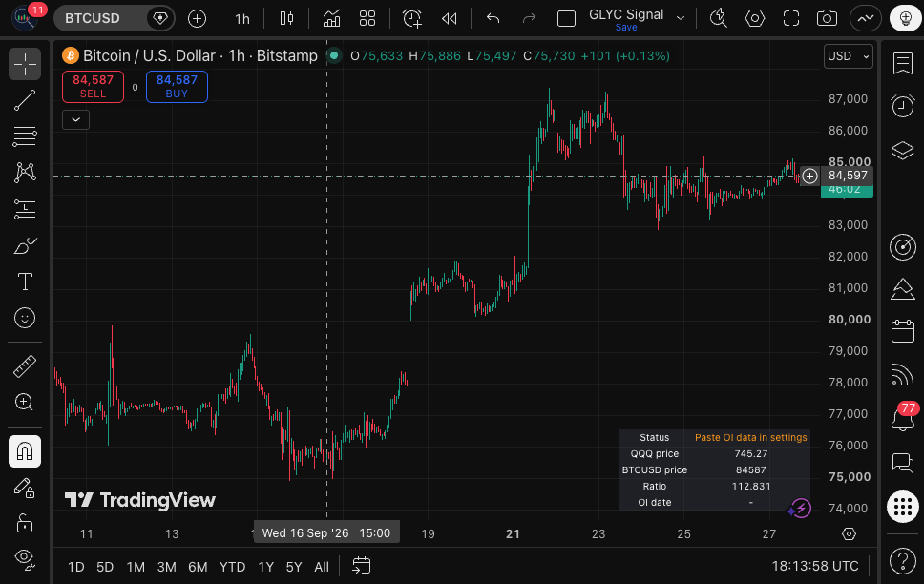Start bar replay mode

[x=449, y=18]
